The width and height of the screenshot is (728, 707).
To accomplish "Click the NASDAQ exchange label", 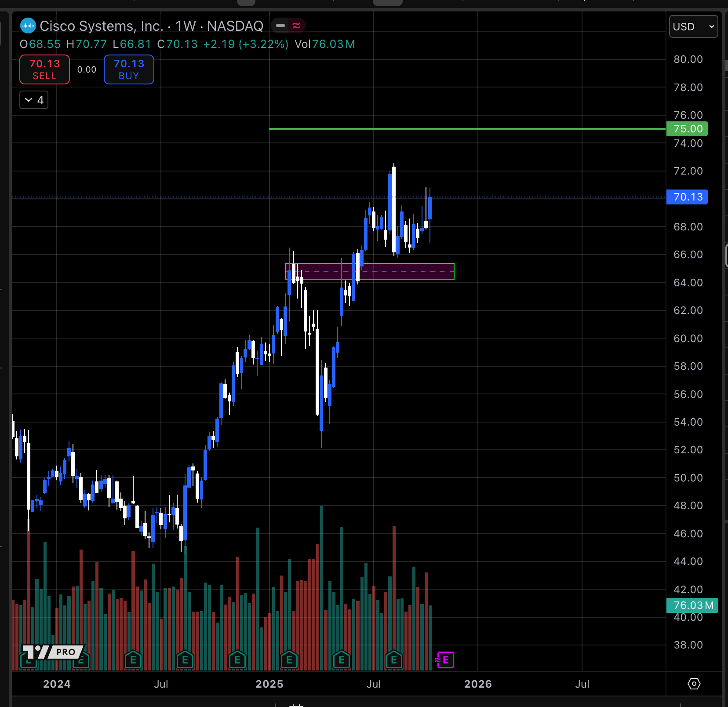I will click(x=235, y=26).
